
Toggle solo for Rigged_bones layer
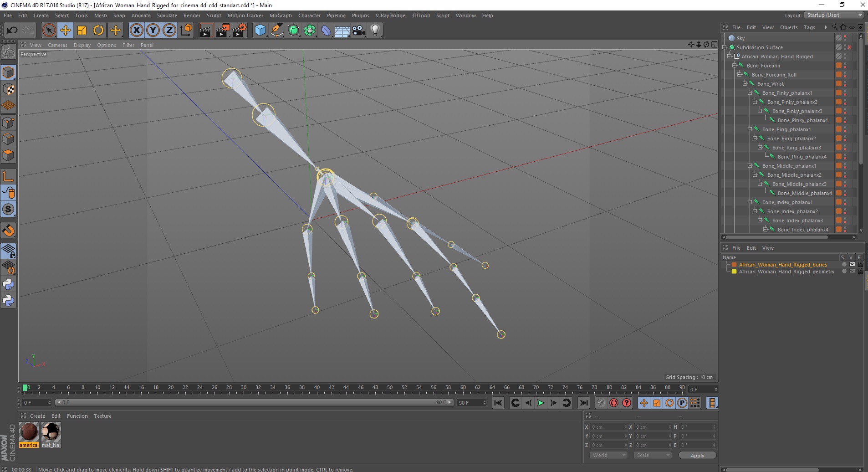pos(844,265)
